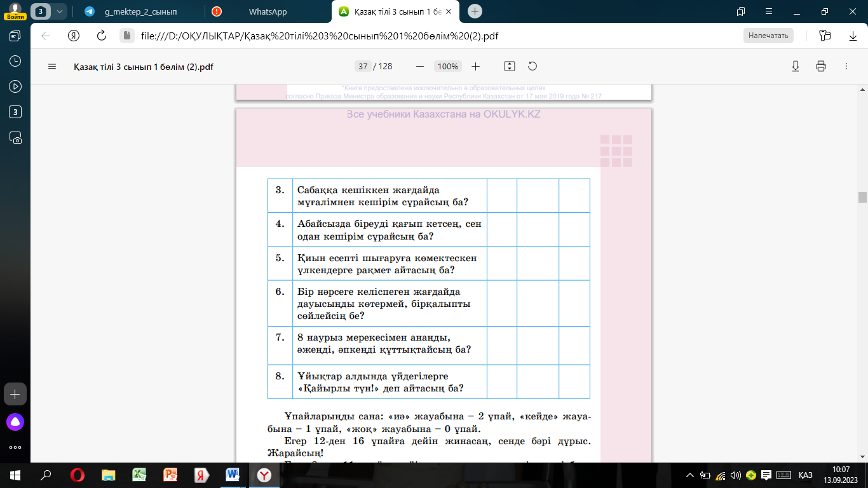The image size is (868, 488).
Task: Click the text "Ұйықтар алдында үйдегілерге"
Action: 374,376
